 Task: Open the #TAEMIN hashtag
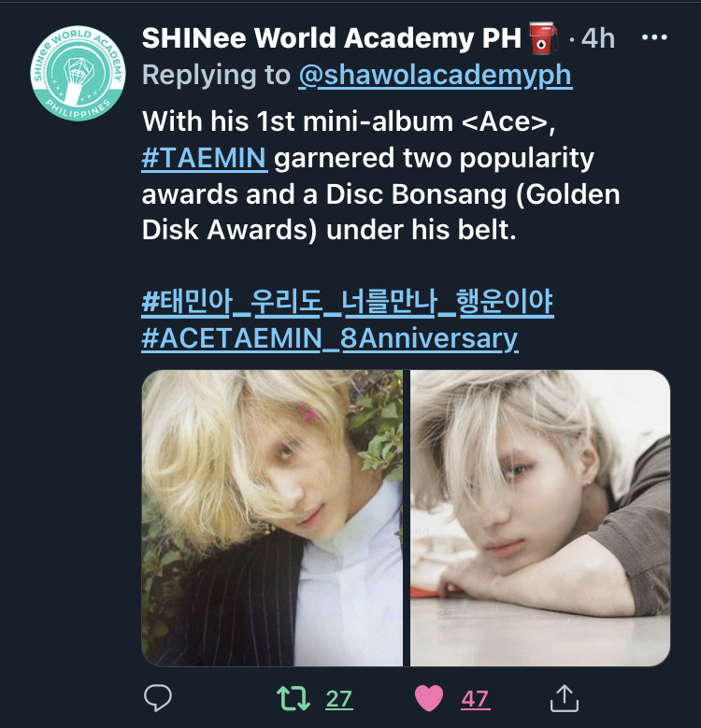pyautogui.click(x=205, y=158)
